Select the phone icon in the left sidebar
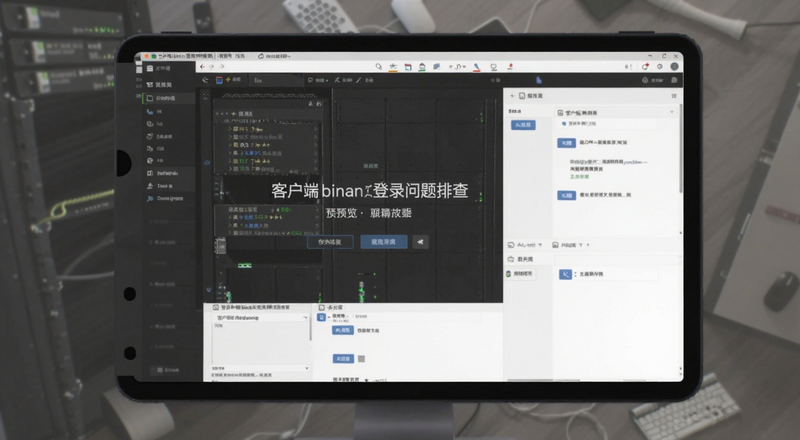Viewport: 800px width, 440px height. coord(149,111)
